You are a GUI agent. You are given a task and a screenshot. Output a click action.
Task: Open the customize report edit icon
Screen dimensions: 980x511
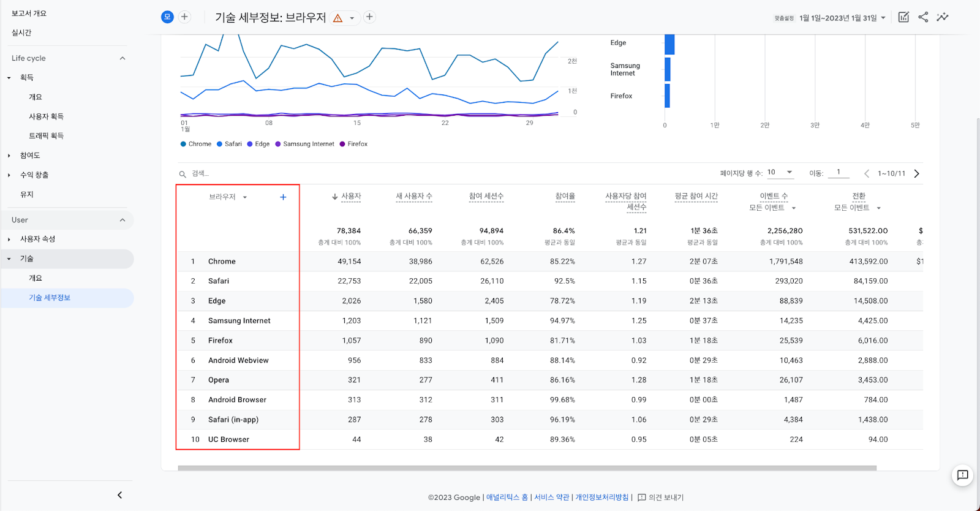click(x=903, y=17)
